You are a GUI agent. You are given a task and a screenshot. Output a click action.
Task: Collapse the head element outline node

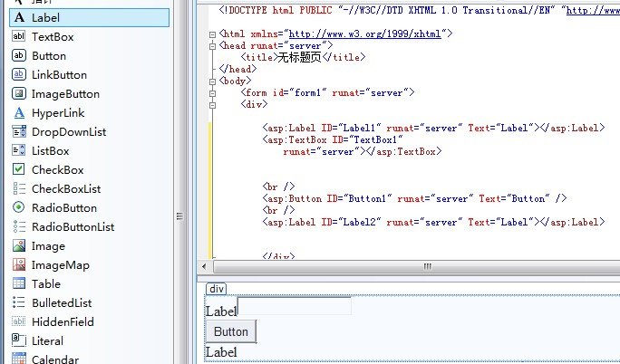tap(212, 46)
